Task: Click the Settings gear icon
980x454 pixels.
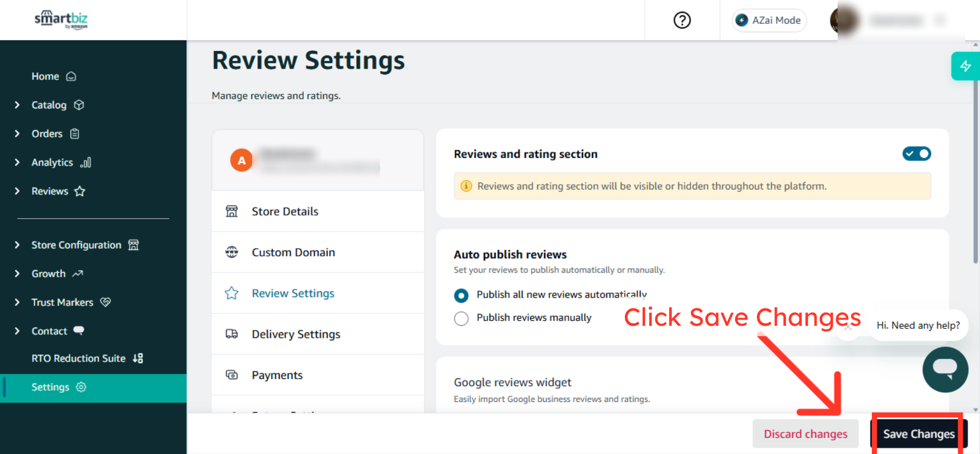Action: [81, 387]
